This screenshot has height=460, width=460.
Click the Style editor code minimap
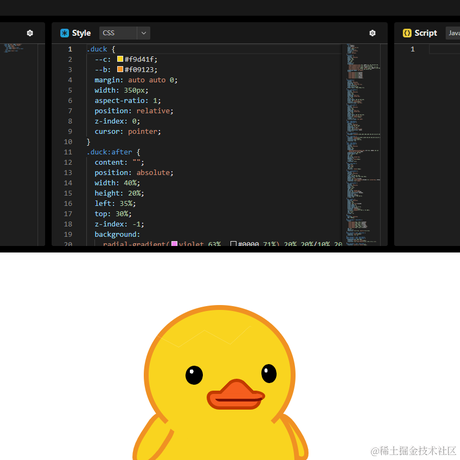pos(362,145)
